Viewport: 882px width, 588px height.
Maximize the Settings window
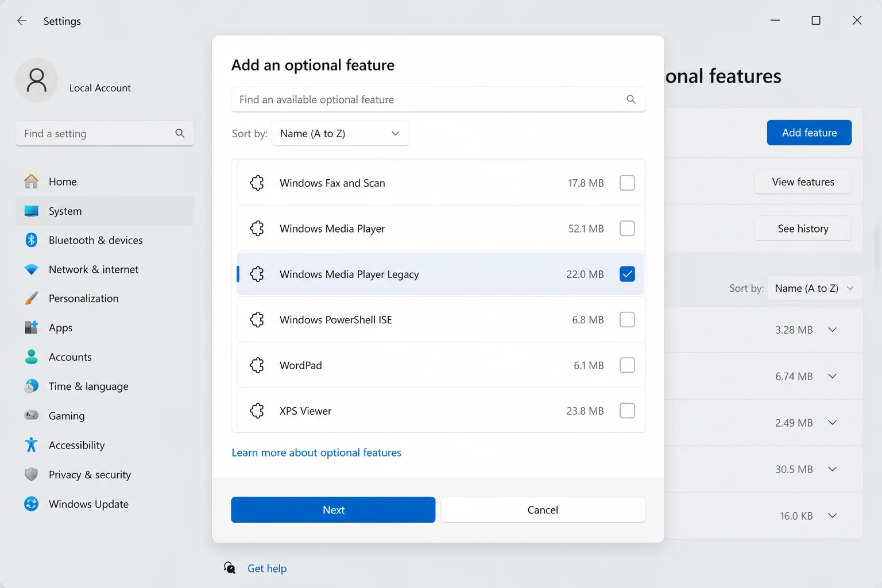pos(816,21)
